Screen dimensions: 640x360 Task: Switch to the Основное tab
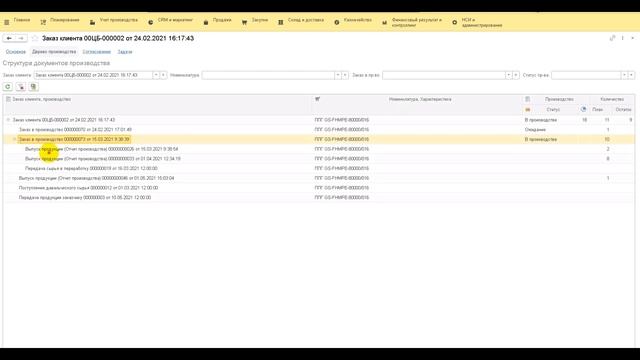(x=16, y=52)
